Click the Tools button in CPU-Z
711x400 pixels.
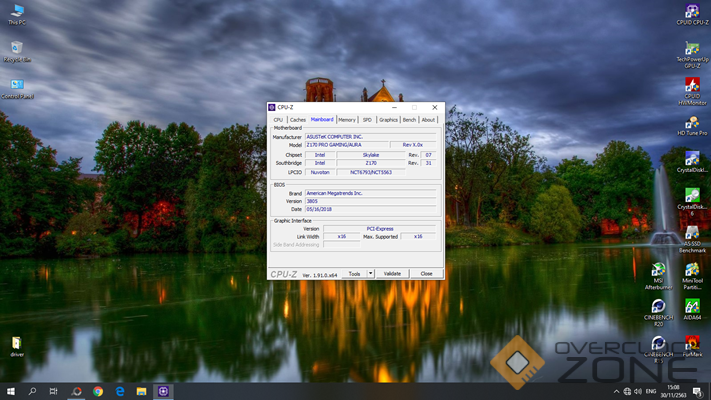355,273
